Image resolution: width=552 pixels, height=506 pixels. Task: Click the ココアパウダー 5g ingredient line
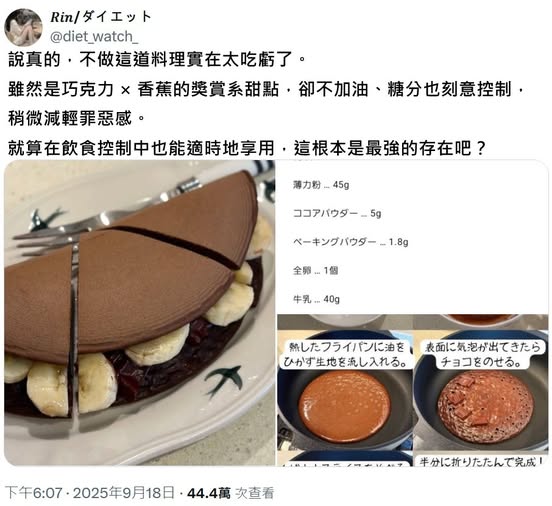[337, 213]
